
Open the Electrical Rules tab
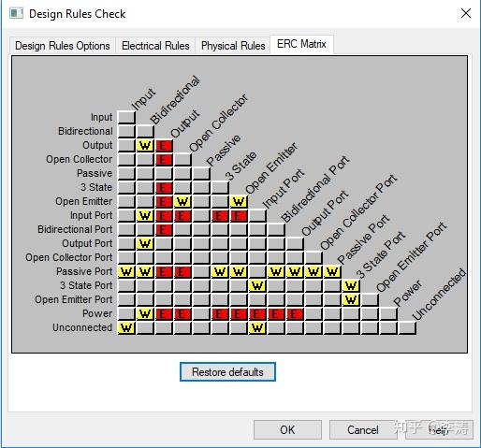click(155, 46)
